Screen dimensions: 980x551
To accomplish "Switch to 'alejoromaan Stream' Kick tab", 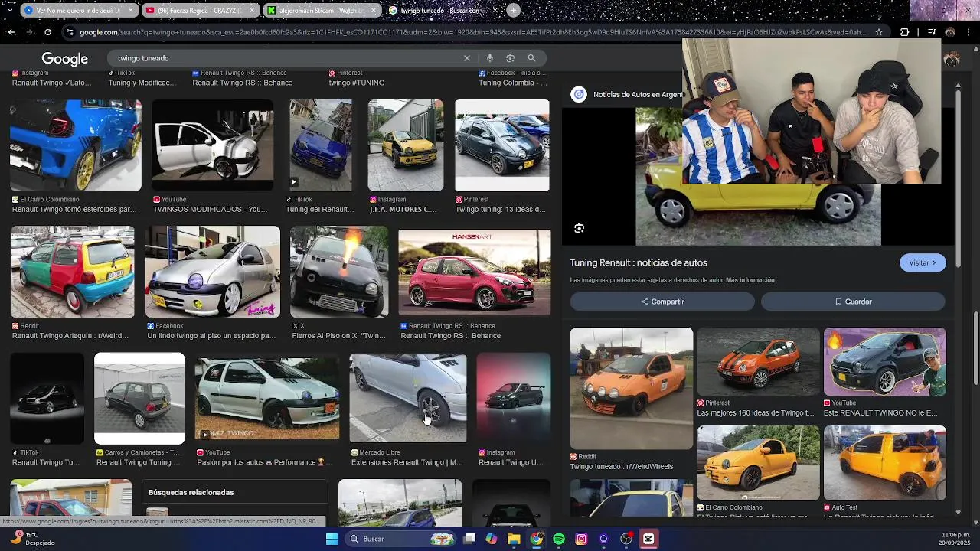I will click(322, 11).
